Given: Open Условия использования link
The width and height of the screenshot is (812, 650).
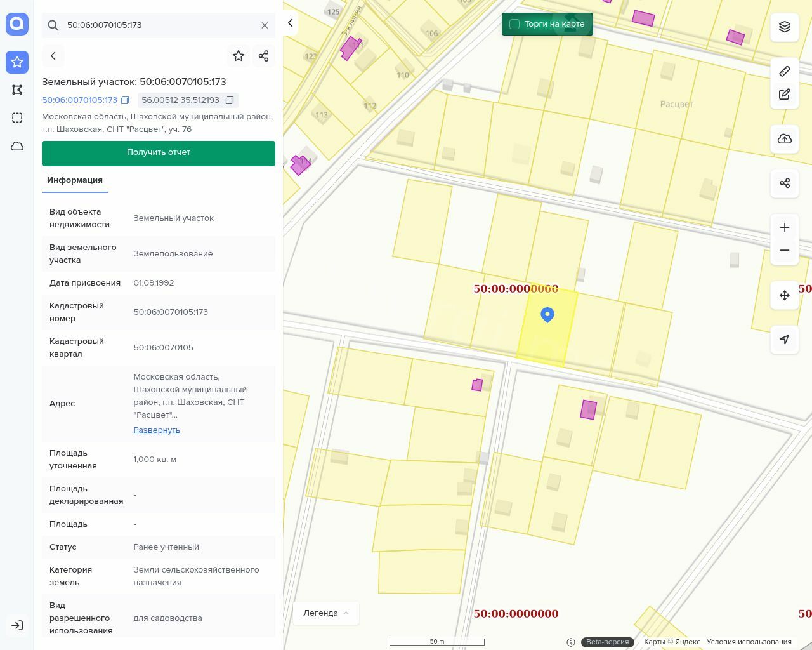Looking at the screenshot, I should (749, 642).
